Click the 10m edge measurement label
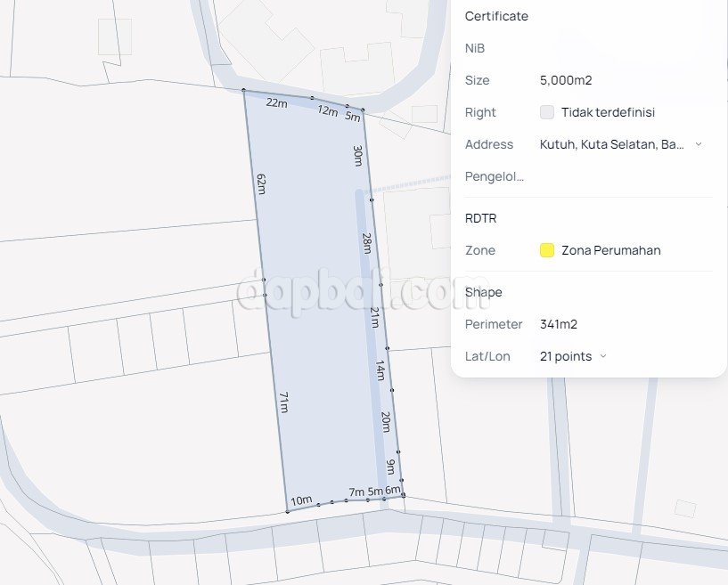Image resolution: width=728 pixels, height=585 pixels. click(x=301, y=500)
